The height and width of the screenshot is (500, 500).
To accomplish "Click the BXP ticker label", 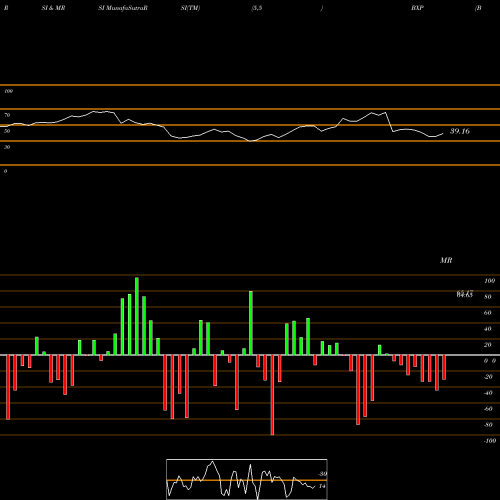I will 417,8.
